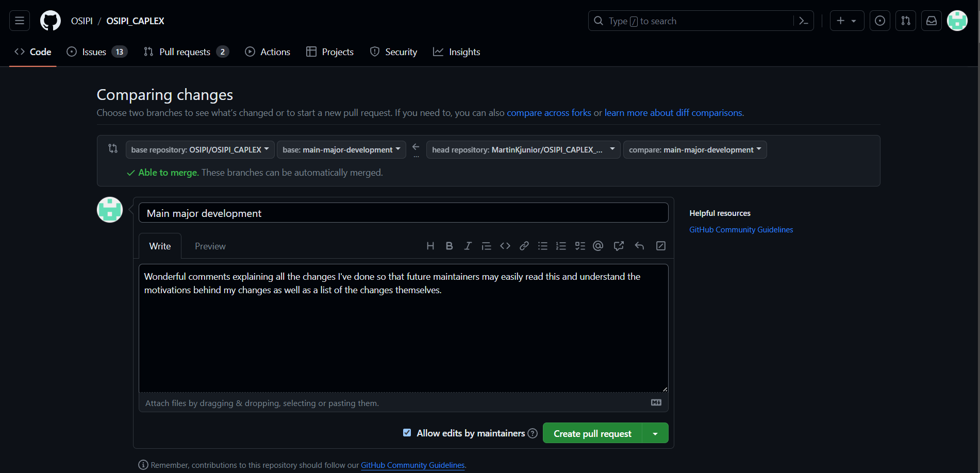Open the Insights tab
This screenshot has width=980, height=473.
tap(456, 52)
